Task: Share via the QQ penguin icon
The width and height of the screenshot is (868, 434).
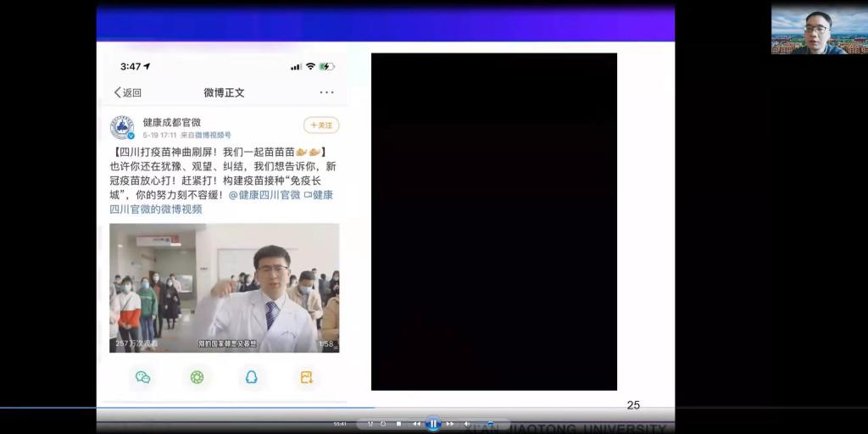Action: [x=252, y=377]
